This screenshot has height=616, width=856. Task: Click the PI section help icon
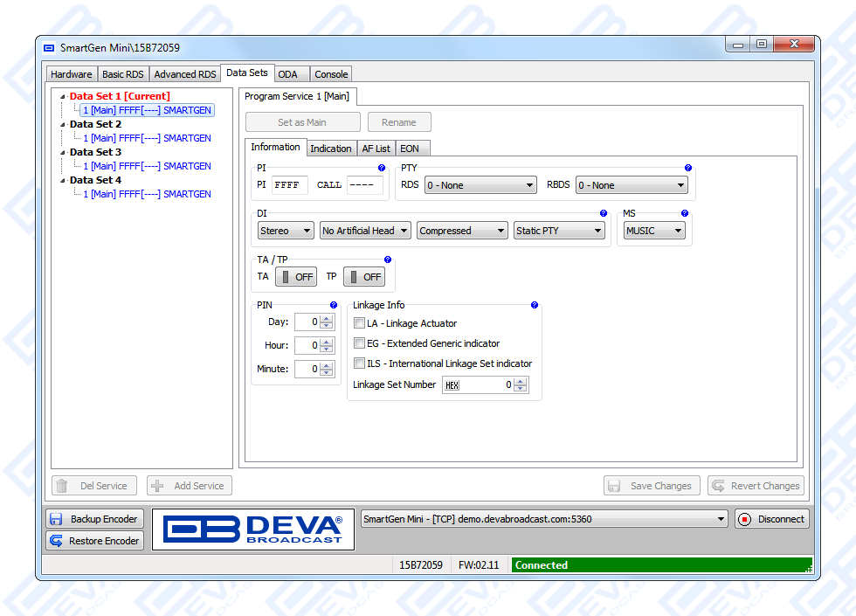tap(382, 168)
